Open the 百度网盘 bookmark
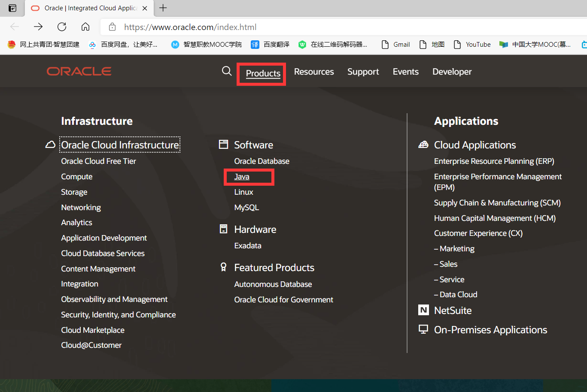This screenshot has height=392, width=587. pyautogui.click(x=123, y=45)
